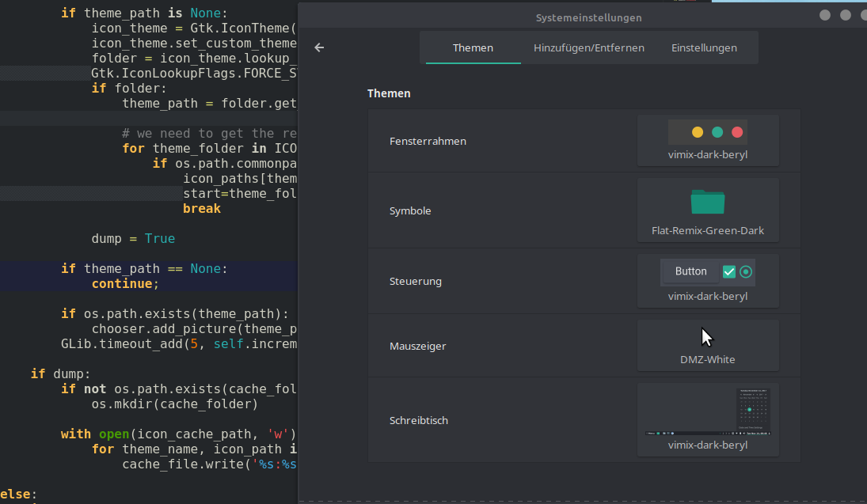This screenshot has width=867, height=504.
Task: Click the Systemeinstellungen window title
Action: click(588, 17)
